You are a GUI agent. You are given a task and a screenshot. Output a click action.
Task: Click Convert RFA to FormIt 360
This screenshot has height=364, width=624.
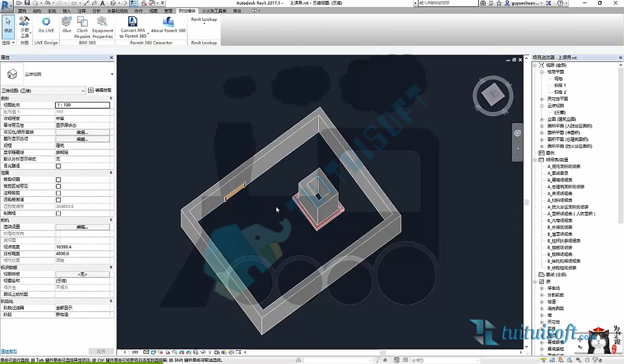133,27
